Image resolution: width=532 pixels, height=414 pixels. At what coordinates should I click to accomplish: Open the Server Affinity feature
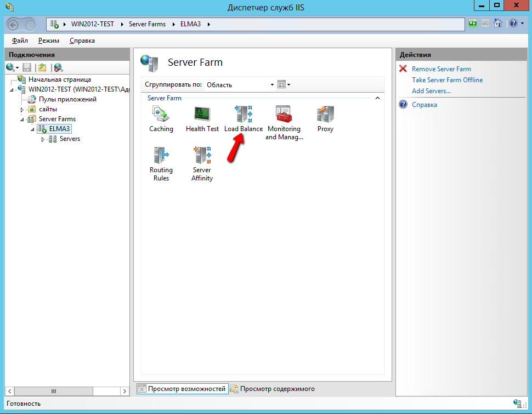point(202,157)
